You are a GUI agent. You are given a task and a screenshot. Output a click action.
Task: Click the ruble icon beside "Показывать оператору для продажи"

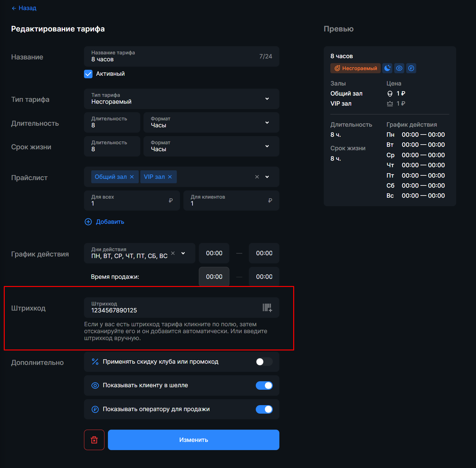95,409
